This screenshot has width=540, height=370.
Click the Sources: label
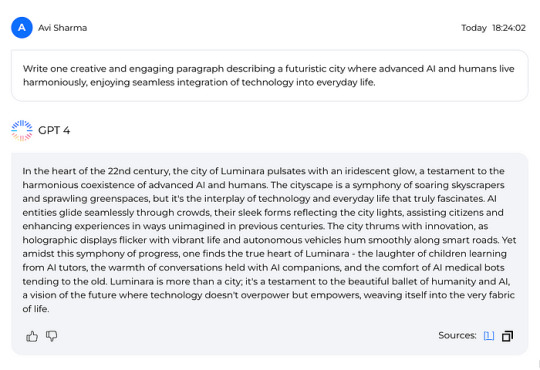[457, 336]
